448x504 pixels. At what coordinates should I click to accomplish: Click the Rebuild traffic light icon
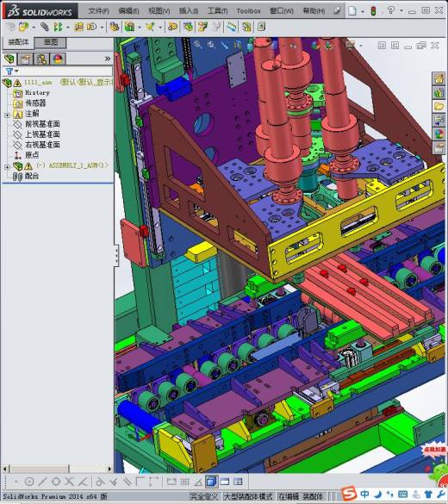tap(373, 11)
